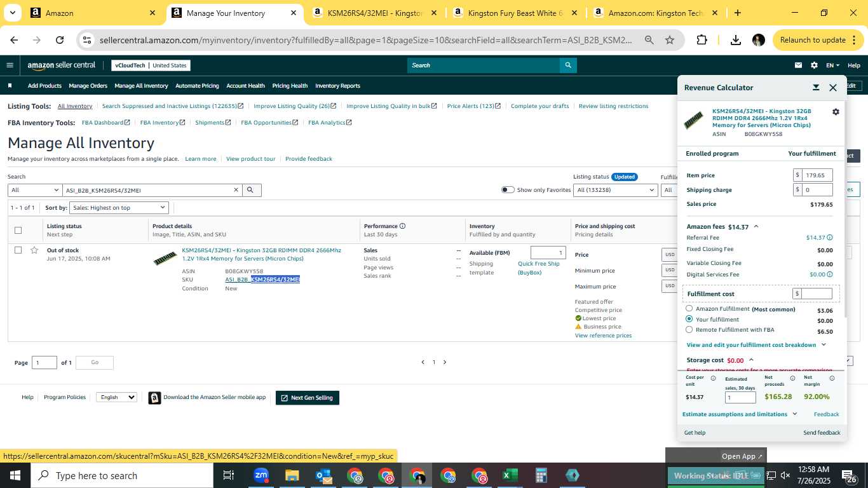This screenshot has height=488, width=868.
Task: Open the search field All dropdown
Action: pos(34,190)
